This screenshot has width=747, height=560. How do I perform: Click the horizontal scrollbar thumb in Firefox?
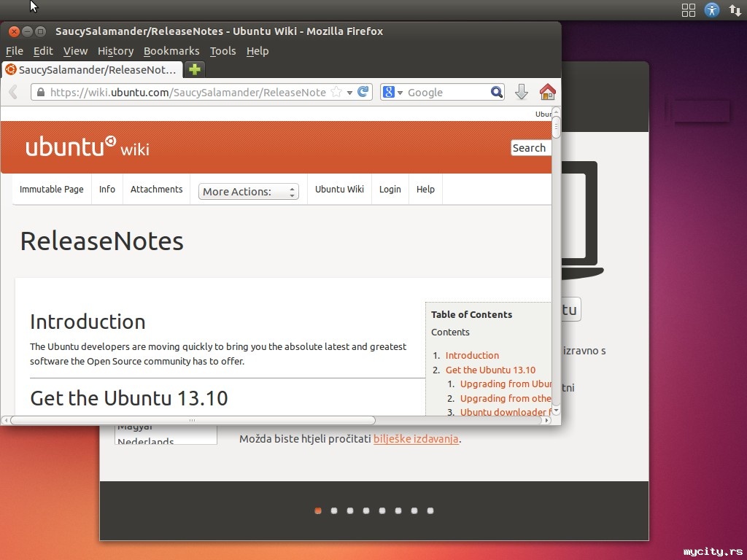coord(193,421)
